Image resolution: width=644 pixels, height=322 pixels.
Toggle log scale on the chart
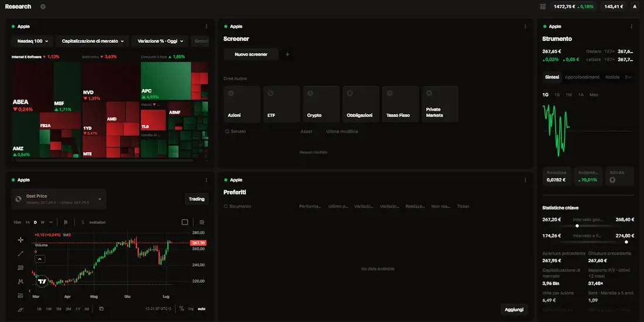pyautogui.click(x=191, y=309)
